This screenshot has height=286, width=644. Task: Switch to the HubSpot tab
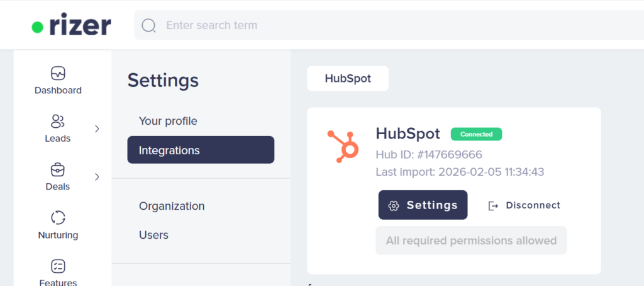tap(348, 79)
